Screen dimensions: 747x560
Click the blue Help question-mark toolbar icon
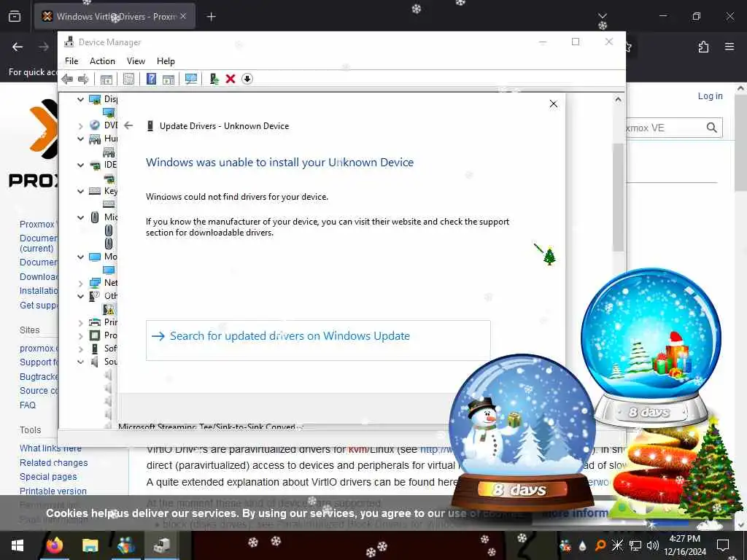click(151, 79)
